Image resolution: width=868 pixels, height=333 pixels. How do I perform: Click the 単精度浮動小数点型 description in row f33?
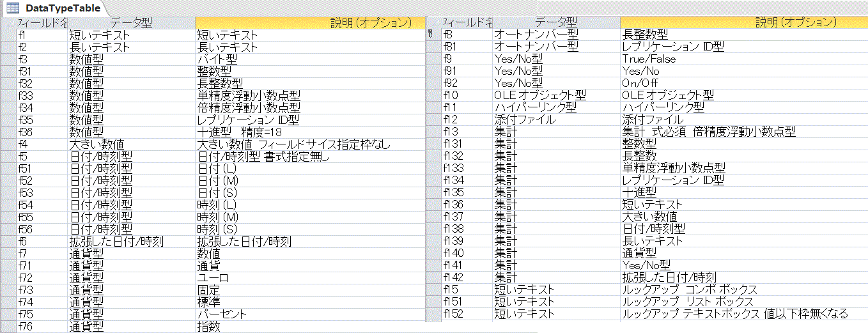(x=310, y=95)
